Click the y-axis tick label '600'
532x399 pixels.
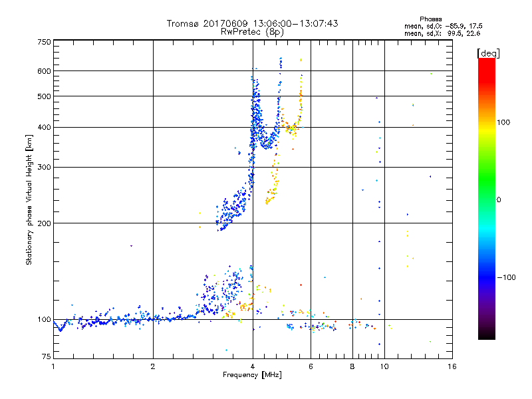45,71
